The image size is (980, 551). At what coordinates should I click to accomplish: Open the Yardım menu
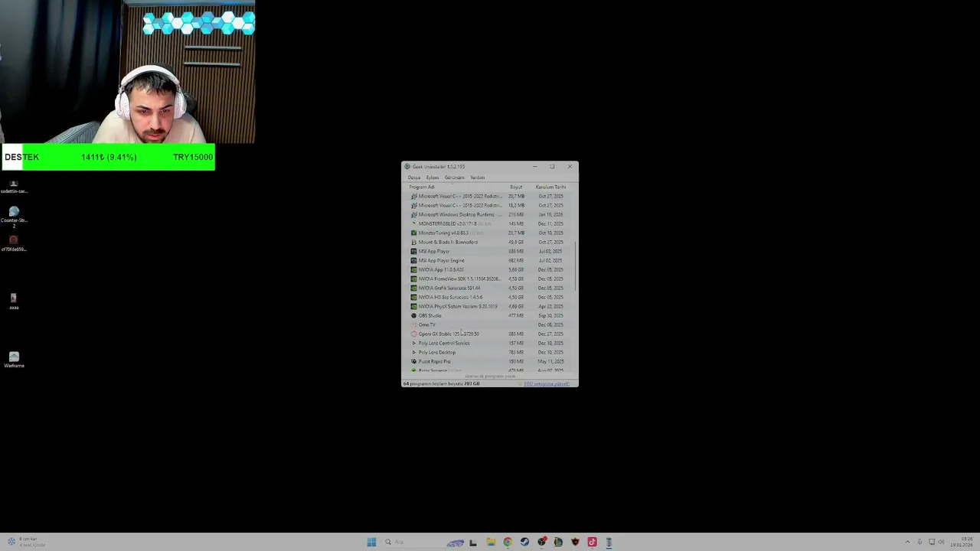pos(478,178)
